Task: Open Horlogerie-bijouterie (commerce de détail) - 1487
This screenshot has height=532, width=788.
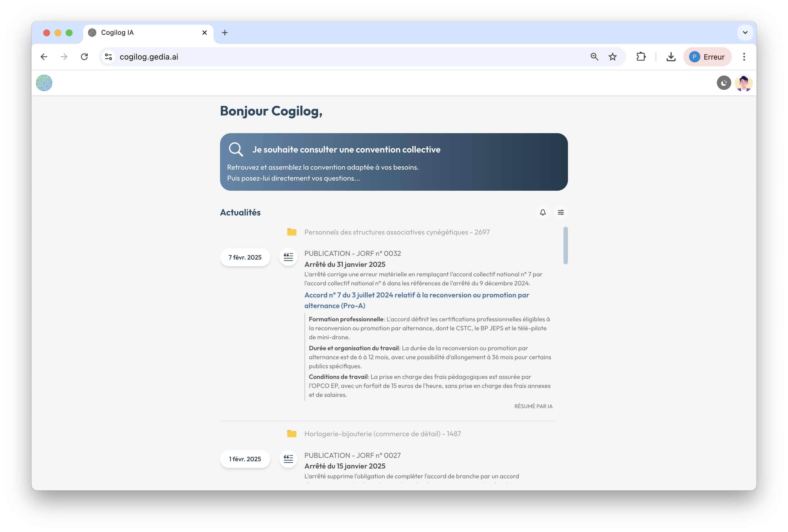Action: [x=382, y=434]
